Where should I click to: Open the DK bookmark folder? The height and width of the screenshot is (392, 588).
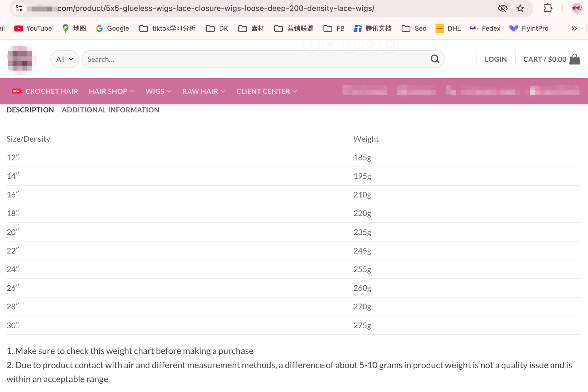pos(217,28)
